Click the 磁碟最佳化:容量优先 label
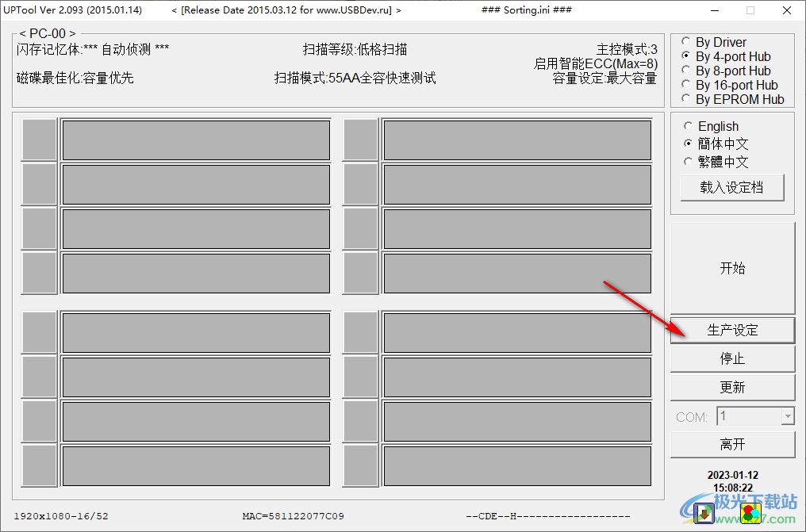806x532 pixels. pyautogui.click(x=75, y=78)
